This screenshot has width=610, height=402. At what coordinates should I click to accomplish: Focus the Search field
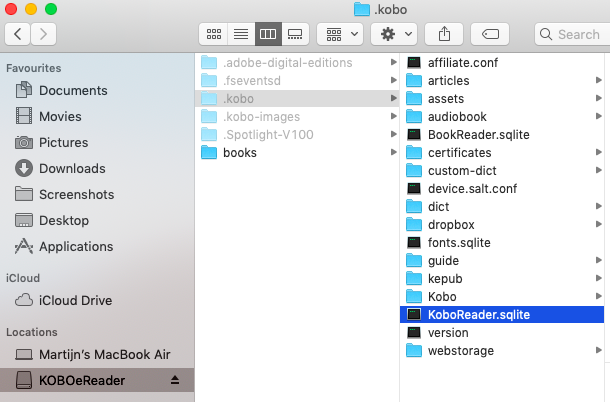[572, 34]
